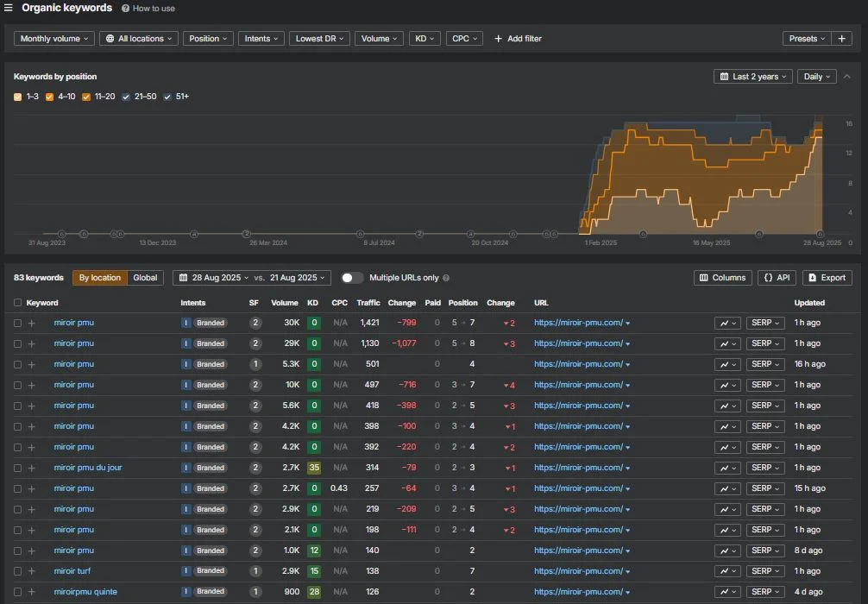Open the hamburger menu icon
Image resolution: width=868 pixels, height=604 pixels.
tap(9, 8)
